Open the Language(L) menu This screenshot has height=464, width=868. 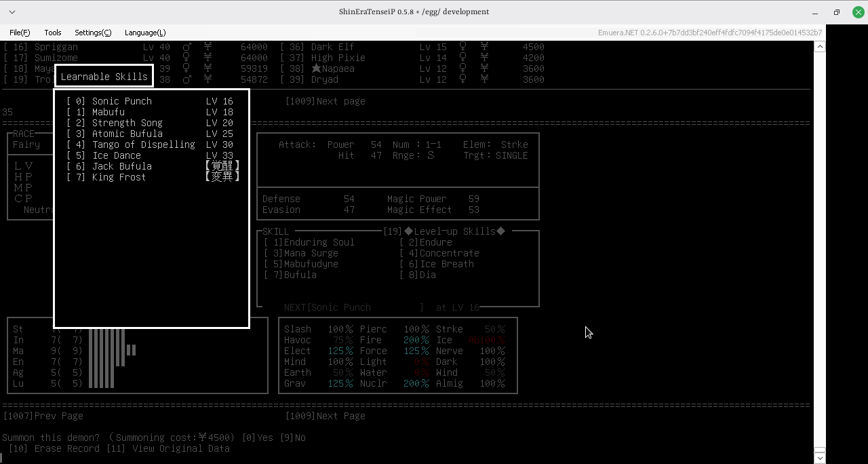click(145, 33)
